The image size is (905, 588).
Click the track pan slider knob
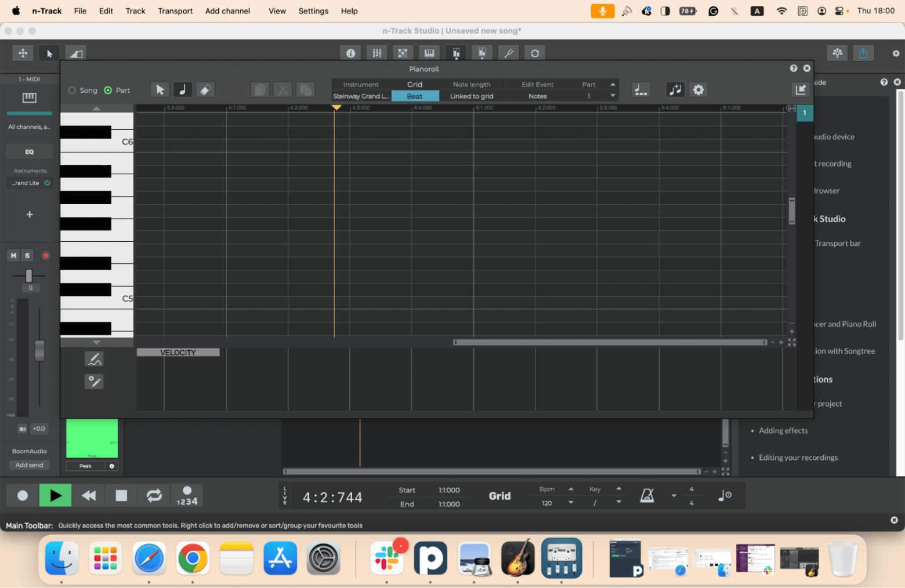[29, 276]
